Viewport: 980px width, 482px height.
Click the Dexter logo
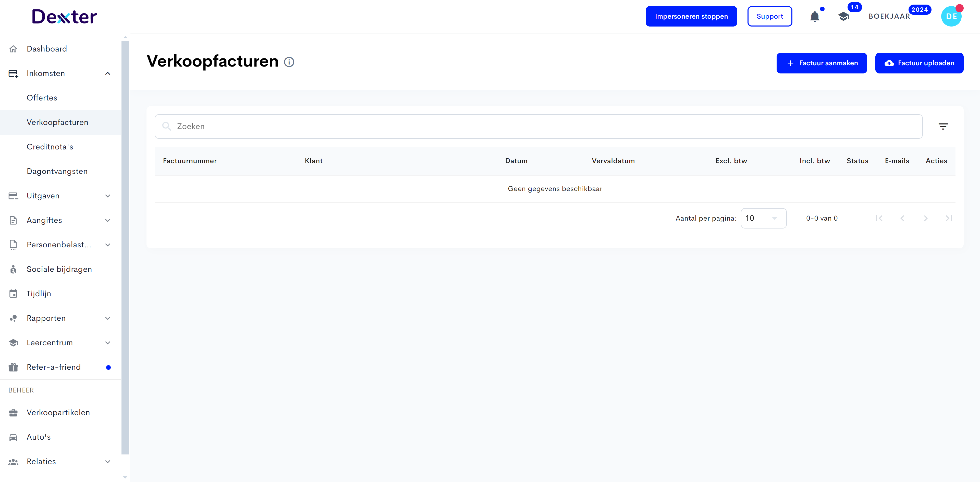[x=65, y=17]
